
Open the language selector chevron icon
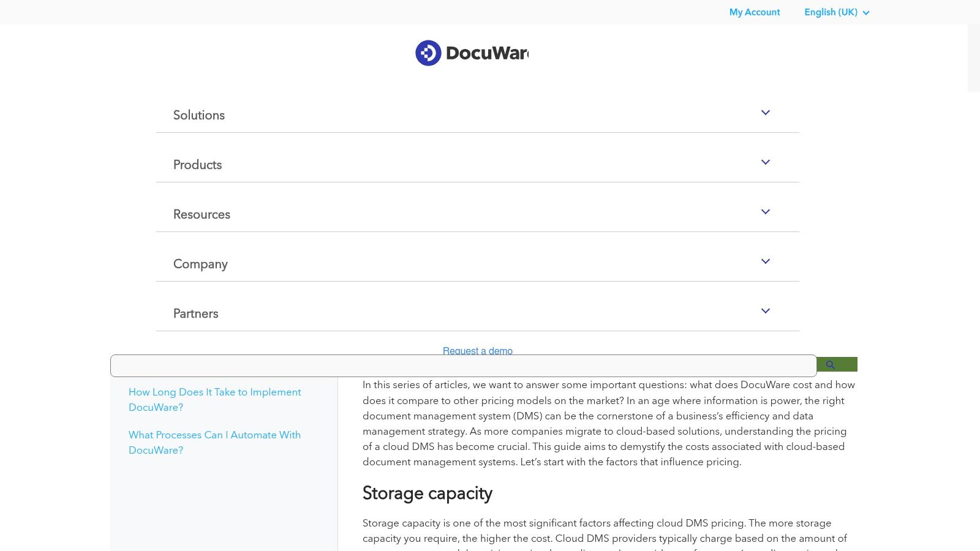click(x=866, y=13)
